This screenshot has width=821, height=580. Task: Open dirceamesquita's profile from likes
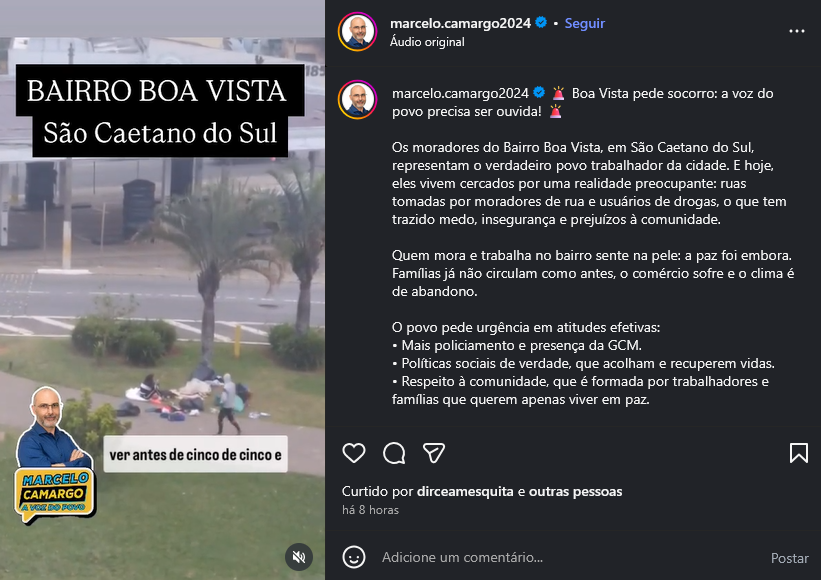[465, 492]
